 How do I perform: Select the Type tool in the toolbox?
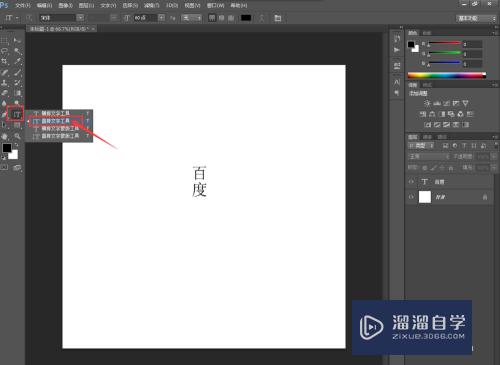17,115
